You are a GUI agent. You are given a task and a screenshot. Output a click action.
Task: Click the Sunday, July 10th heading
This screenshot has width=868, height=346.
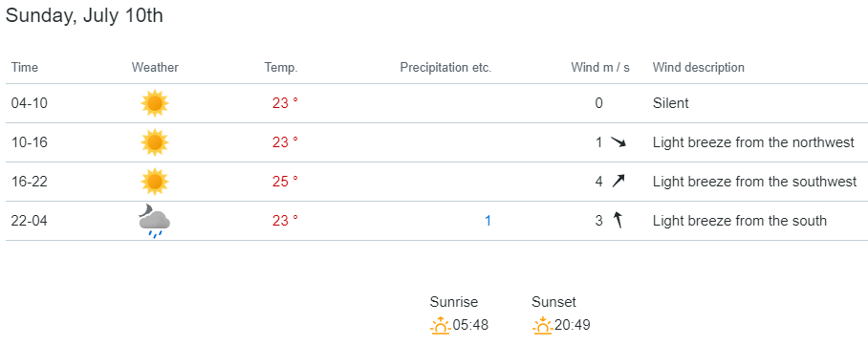(x=84, y=15)
